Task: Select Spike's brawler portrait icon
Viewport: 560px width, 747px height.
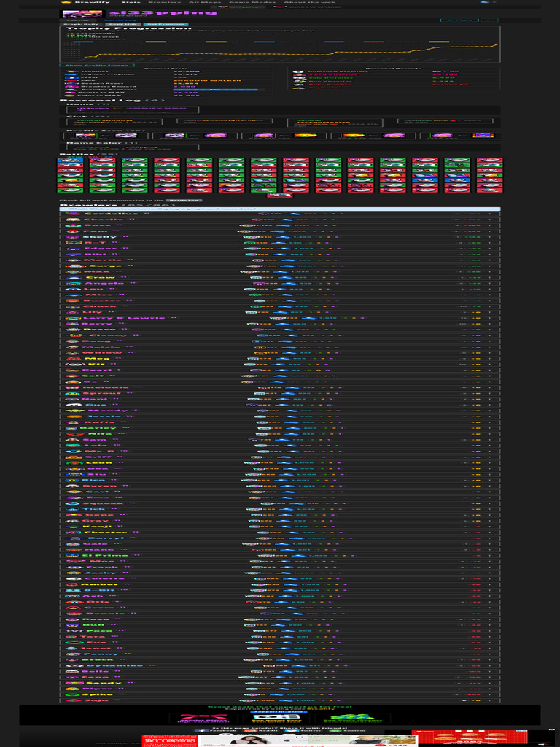Action: pos(71,694)
